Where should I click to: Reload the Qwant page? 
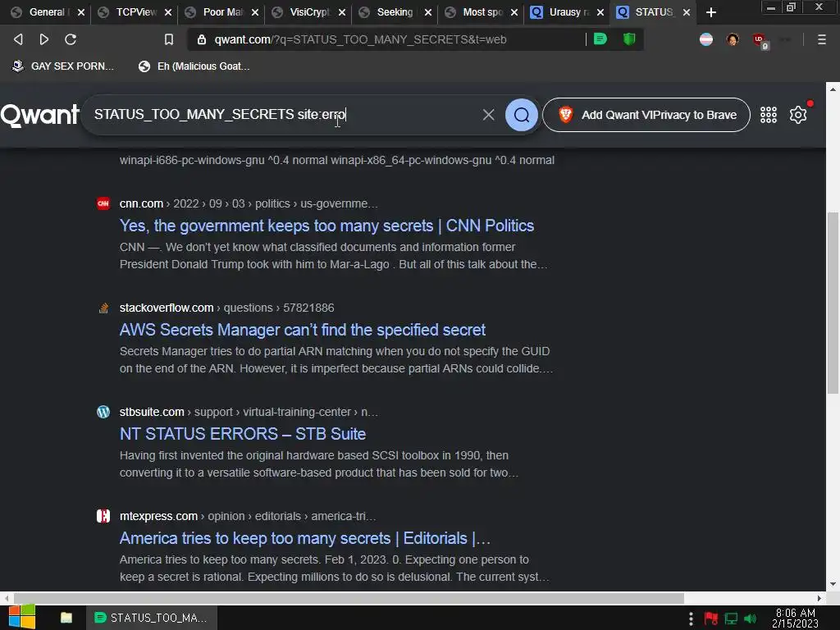[x=71, y=39]
